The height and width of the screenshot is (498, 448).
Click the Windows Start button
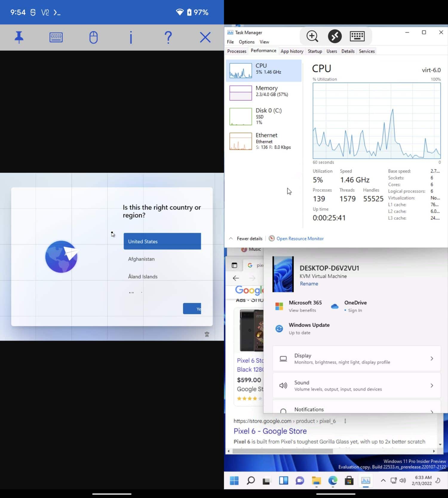coord(234,480)
